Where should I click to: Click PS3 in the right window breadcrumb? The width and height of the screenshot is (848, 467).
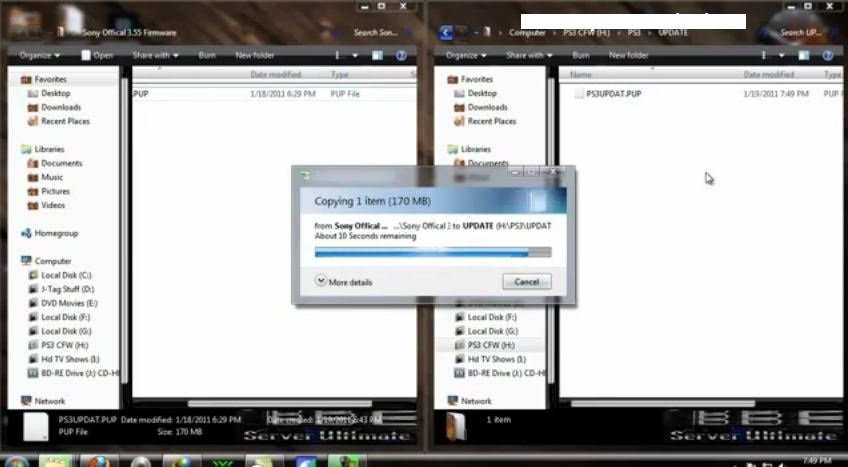click(x=634, y=33)
